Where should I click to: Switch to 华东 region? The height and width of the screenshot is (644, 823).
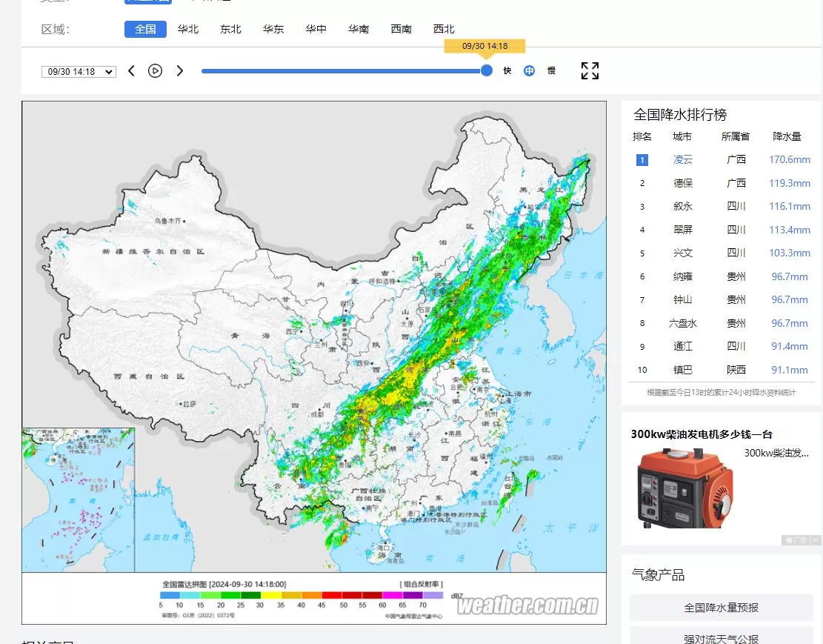273,29
